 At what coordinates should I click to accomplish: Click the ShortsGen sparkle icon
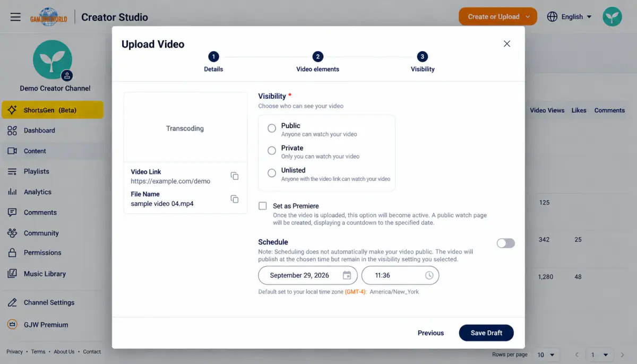(12, 110)
